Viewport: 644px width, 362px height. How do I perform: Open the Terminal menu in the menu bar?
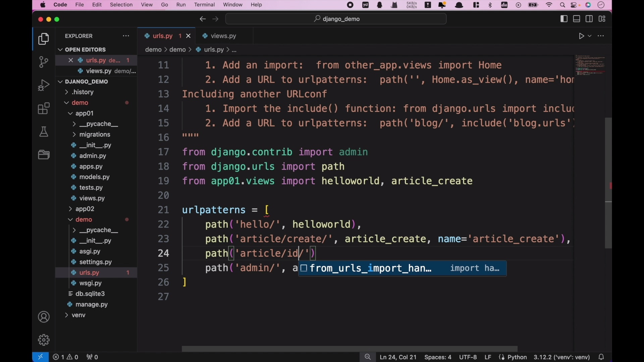[205, 5]
